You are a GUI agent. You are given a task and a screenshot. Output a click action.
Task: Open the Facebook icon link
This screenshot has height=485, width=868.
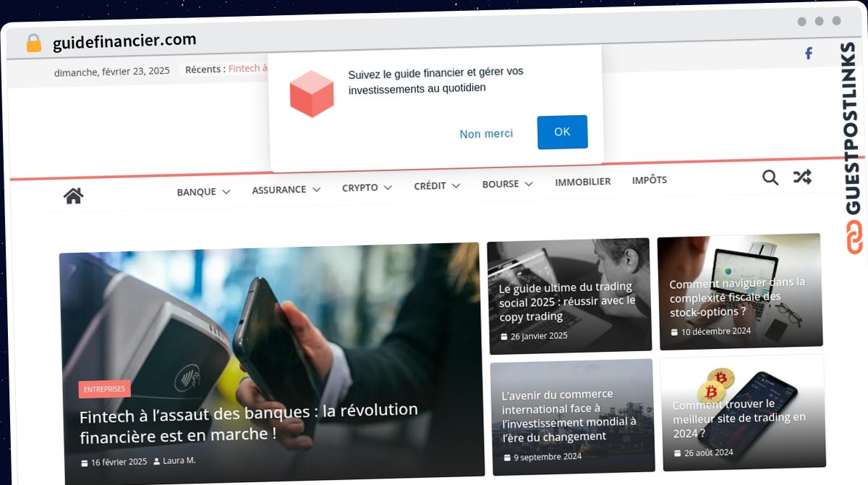pyautogui.click(x=809, y=53)
